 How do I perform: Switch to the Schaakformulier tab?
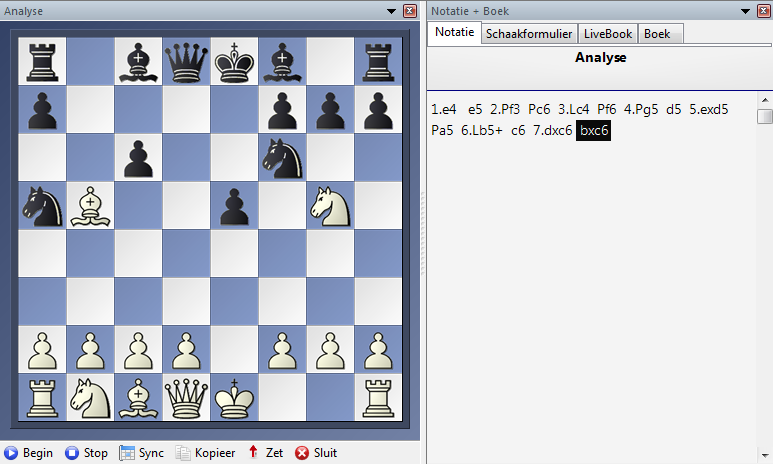(529, 34)
